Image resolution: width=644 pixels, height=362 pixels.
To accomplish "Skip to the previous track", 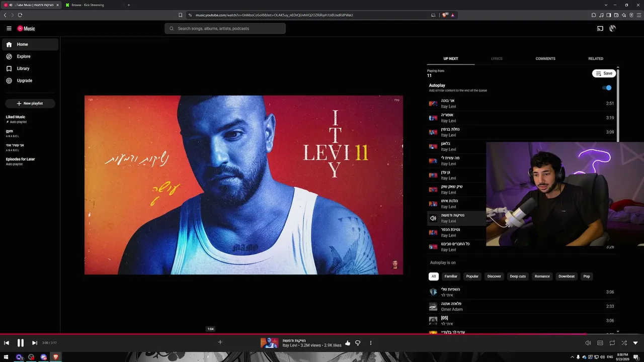I will tap(7, 343).
